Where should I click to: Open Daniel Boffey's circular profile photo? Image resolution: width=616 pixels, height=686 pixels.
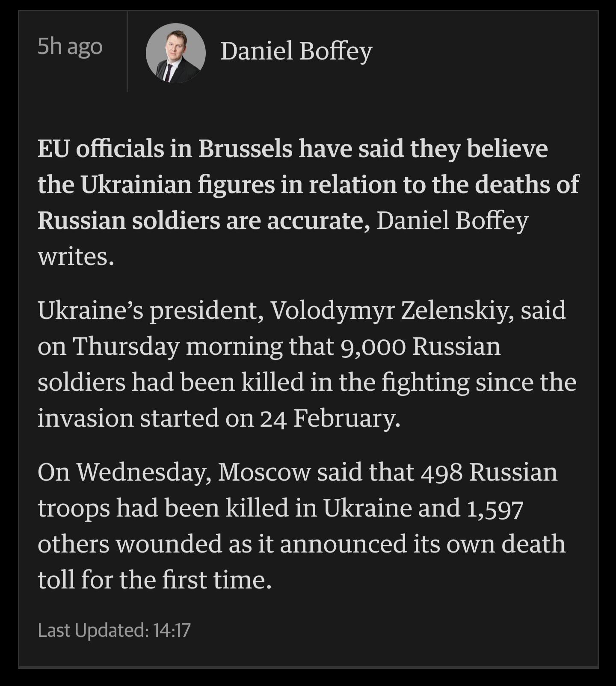(175, 53)
